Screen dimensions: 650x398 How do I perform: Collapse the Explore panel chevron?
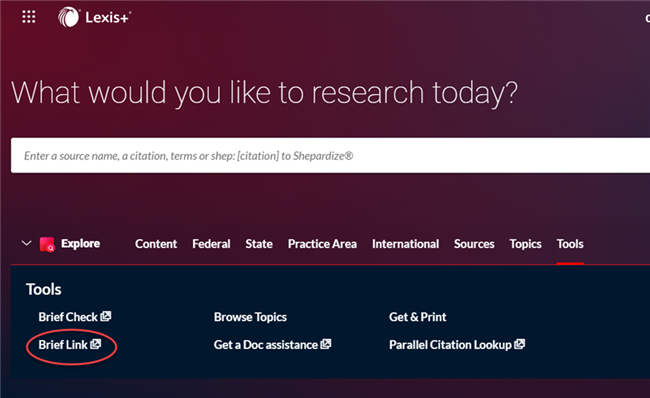[x=26, y=243]
